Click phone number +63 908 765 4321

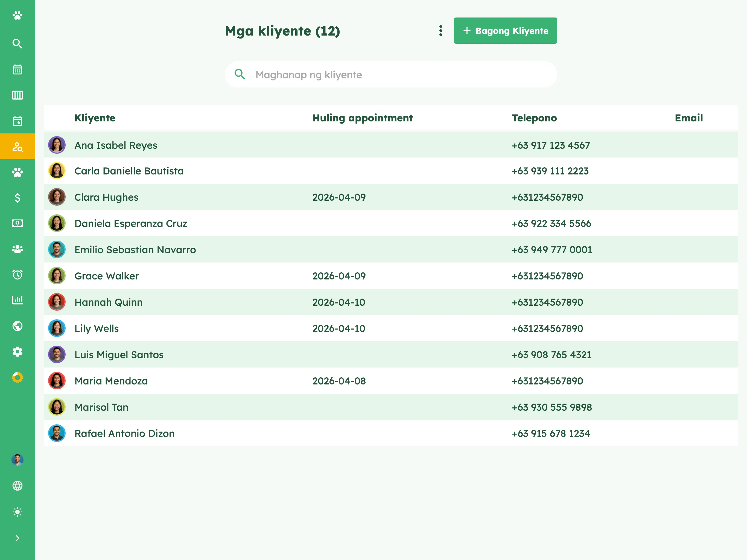pos(552,355)
